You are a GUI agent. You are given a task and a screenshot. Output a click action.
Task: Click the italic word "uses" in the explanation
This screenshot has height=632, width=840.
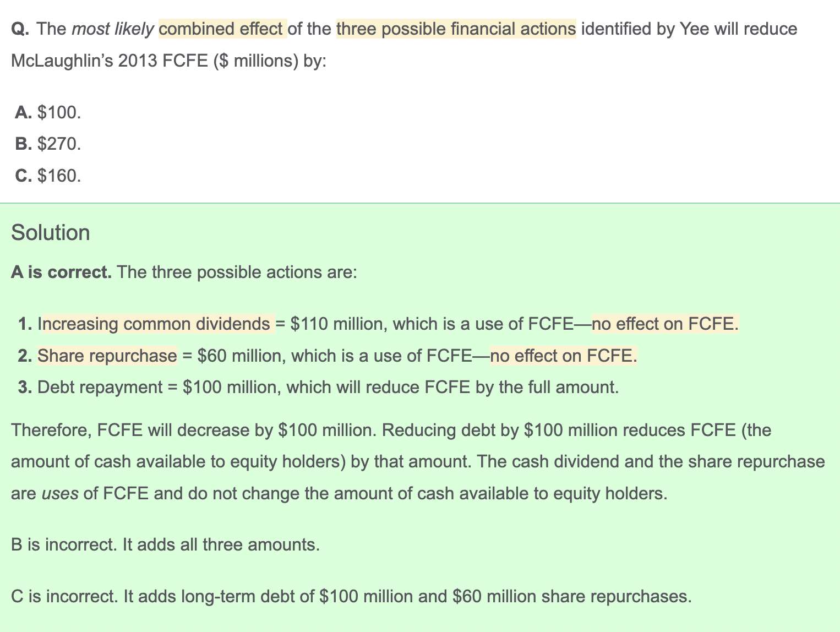pyautogui.click(x=60, y=493)
